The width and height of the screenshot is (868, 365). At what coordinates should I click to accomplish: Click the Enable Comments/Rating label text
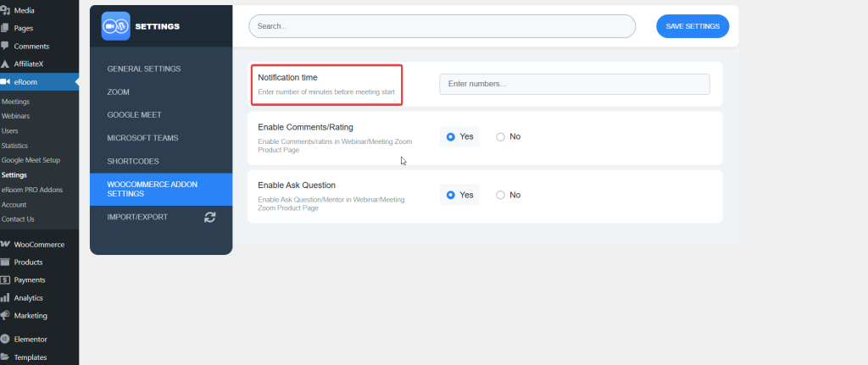(305, 127)
